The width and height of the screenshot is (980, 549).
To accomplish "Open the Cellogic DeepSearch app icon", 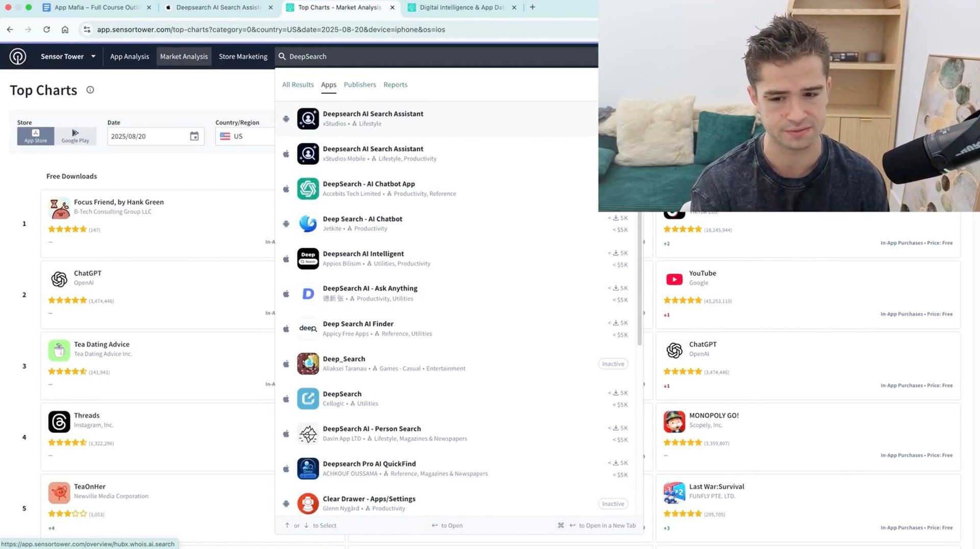I will [x=308, y=398].
